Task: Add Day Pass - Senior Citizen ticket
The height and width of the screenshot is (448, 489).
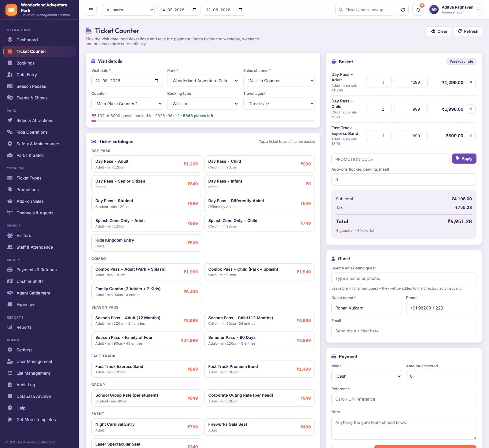Action: pos(147,184)
